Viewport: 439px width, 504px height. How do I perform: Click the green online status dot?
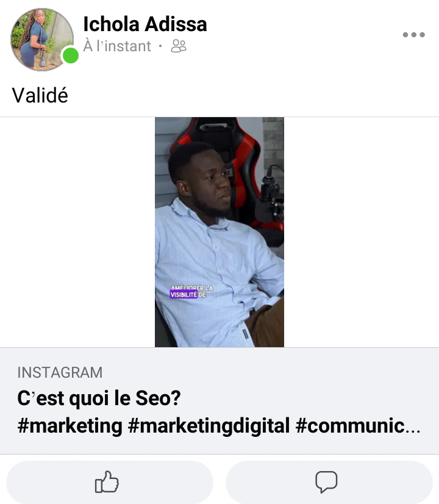tap(70, 56)
